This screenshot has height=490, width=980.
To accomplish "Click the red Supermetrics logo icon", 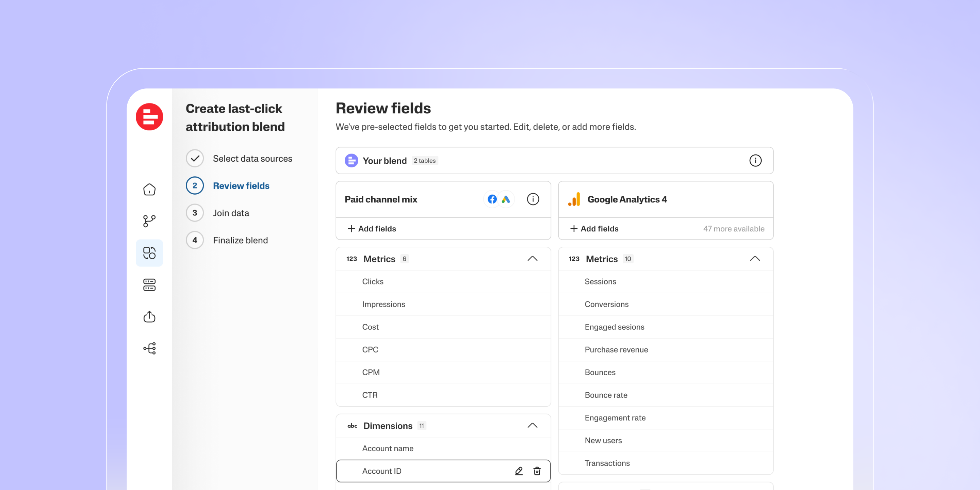I will (x=149, y=117).
